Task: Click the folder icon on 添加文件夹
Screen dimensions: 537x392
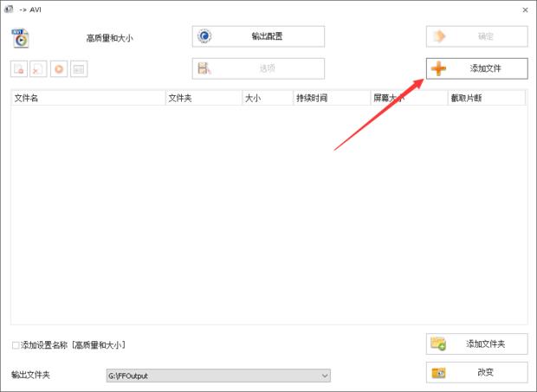Action: pos(438,344)
